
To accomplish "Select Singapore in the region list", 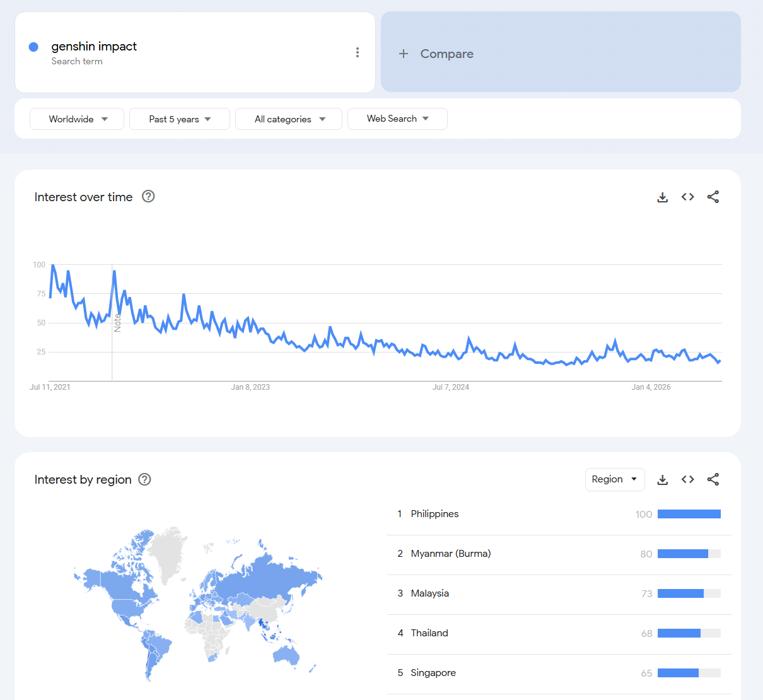I will (x=433, y=673).
